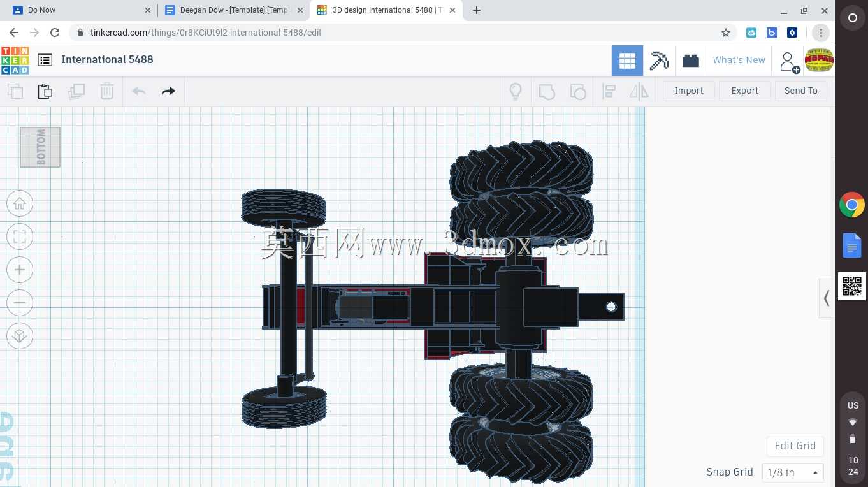Screen dimensions: 868x487
Task: Click the Copy tool
Action: [x=15, y=91]
